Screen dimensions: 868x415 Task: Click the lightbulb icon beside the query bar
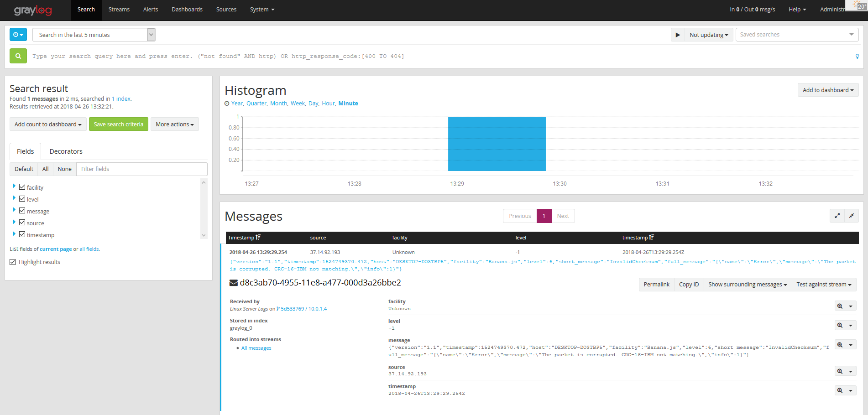[857, 56]
